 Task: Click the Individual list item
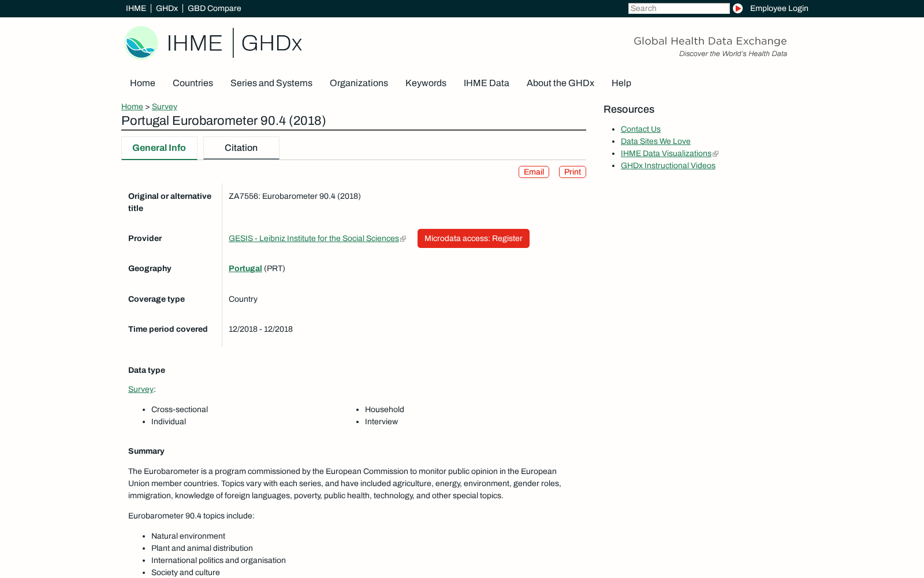tap(169, 421)
